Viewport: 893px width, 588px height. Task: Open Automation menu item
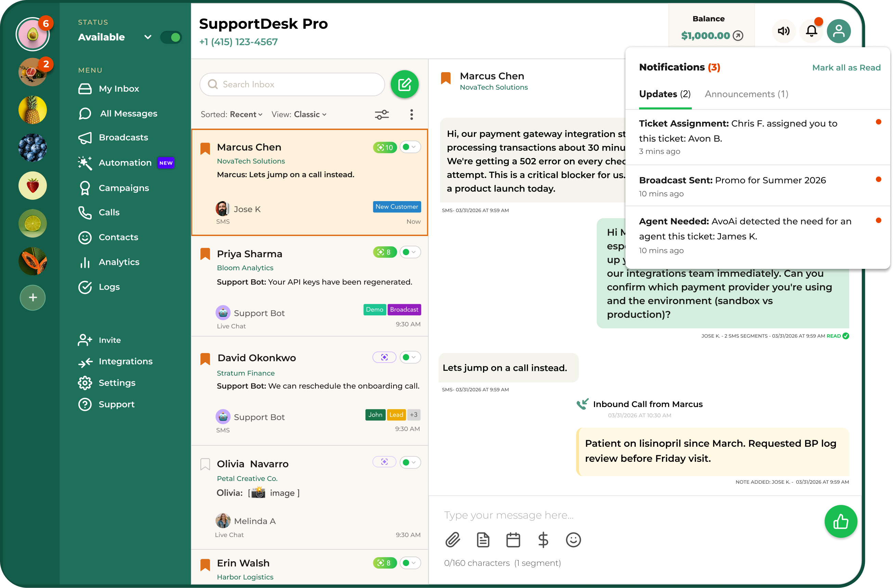tap(126, 163)
